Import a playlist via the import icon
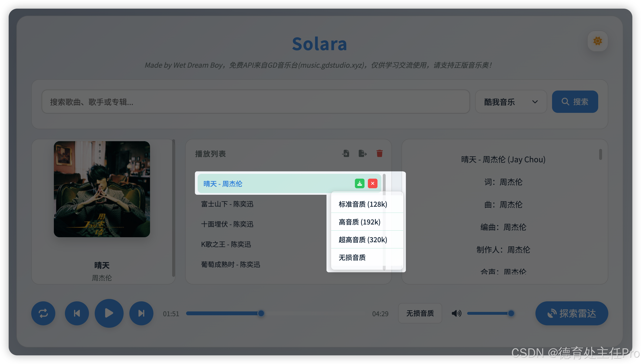The width and height of the screenshot is (641, 364). (346, 153)
